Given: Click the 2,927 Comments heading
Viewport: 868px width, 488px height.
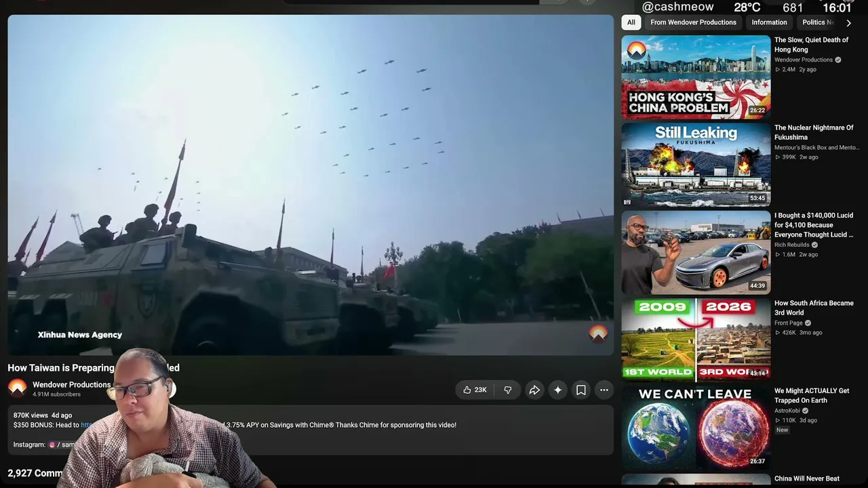Looking at the screenshot, I should pos(35,473).
